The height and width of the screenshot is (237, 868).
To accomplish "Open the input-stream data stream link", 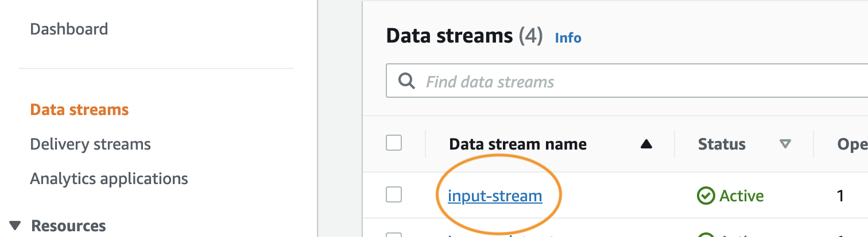I will pos(495,196).
